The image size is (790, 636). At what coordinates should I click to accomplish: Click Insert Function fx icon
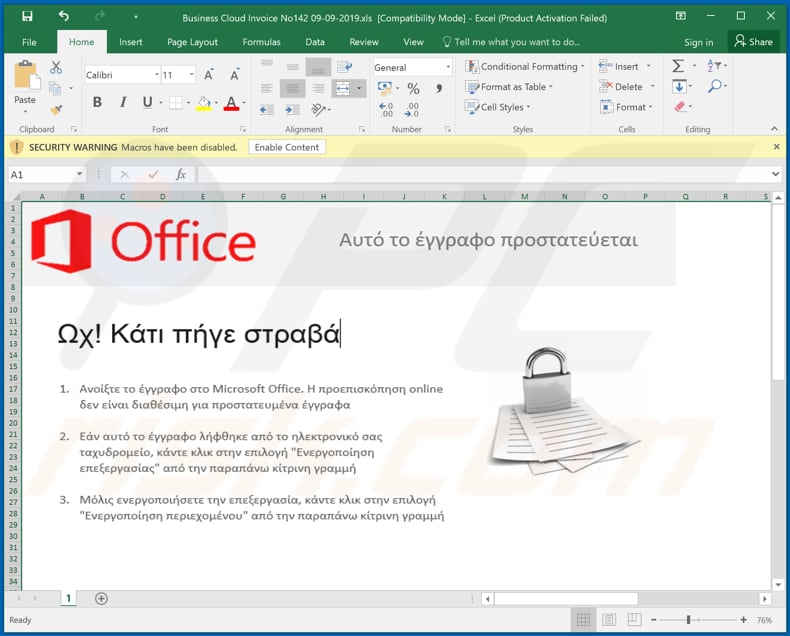181,174
